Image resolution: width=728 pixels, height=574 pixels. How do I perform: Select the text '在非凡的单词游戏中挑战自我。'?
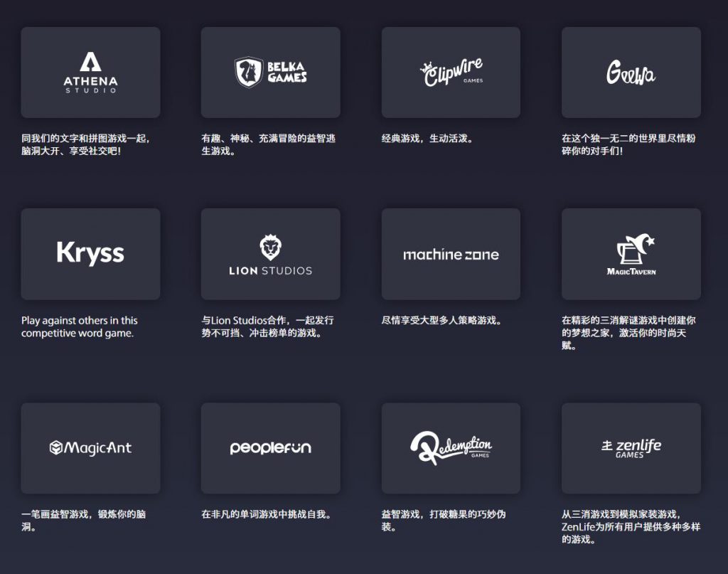click(266, 514)
